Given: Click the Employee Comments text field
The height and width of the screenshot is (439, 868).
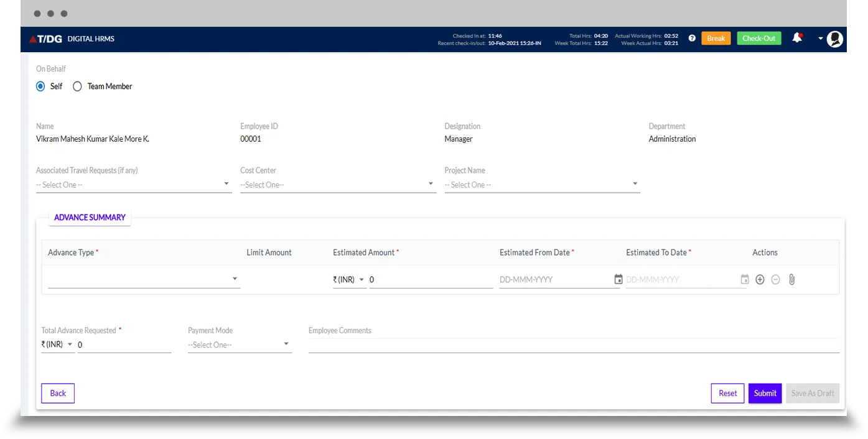Looking at the screenshot, I should 574,346.
